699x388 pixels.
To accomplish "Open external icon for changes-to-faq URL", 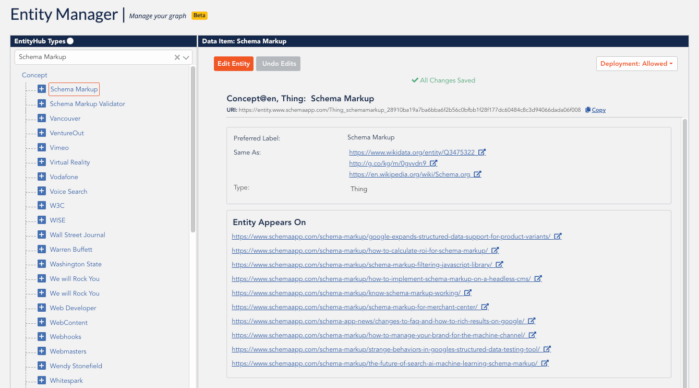I will pyautogui.click(x=531, y=321).
